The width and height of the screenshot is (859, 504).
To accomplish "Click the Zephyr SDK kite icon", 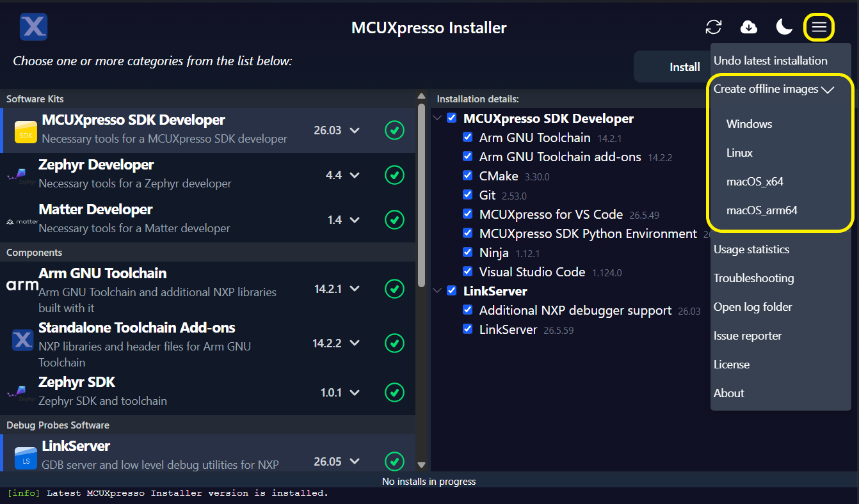I will coord(22,393).
